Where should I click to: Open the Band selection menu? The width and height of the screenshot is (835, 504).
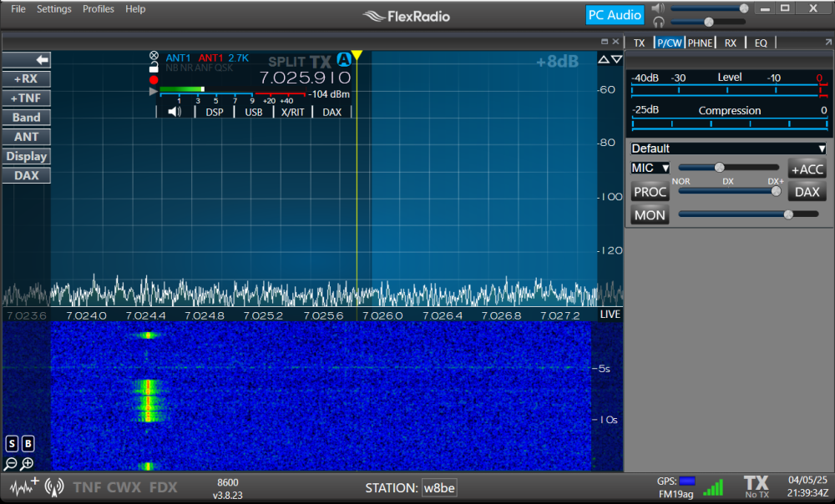(x=27, y=118)
